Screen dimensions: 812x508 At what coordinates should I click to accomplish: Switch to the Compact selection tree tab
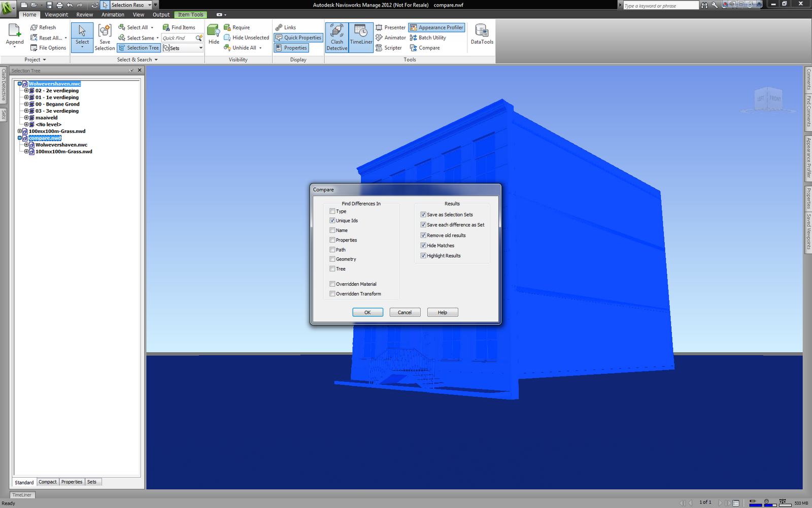[47, 482]
